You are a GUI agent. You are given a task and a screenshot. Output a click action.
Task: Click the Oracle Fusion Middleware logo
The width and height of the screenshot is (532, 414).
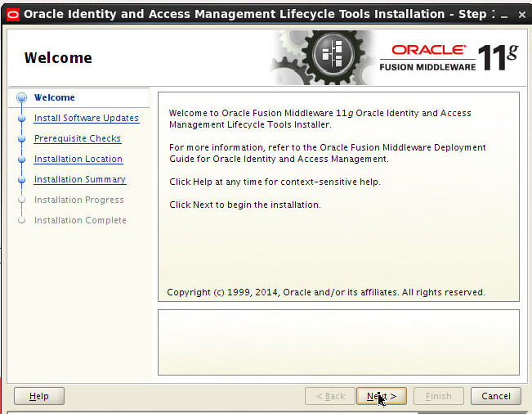point(449,57)
